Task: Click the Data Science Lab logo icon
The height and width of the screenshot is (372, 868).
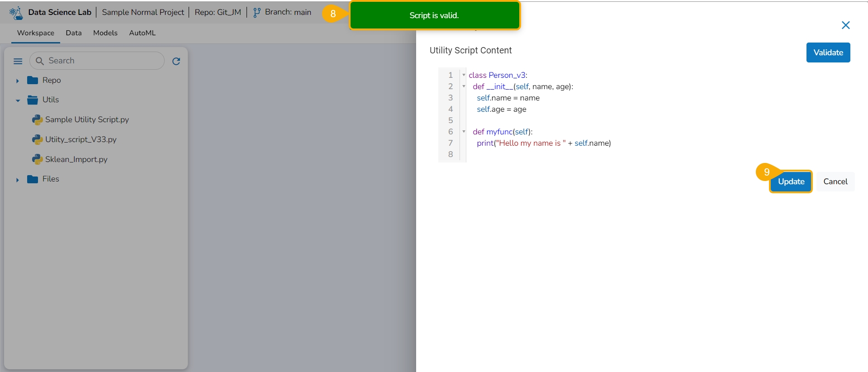Action: tap(16, 13)
